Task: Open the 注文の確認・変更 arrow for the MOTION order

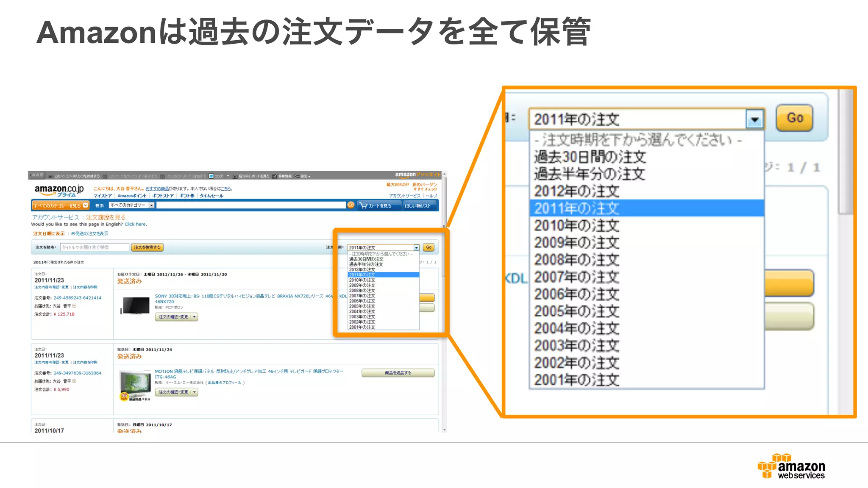Action: pos(195,392)
